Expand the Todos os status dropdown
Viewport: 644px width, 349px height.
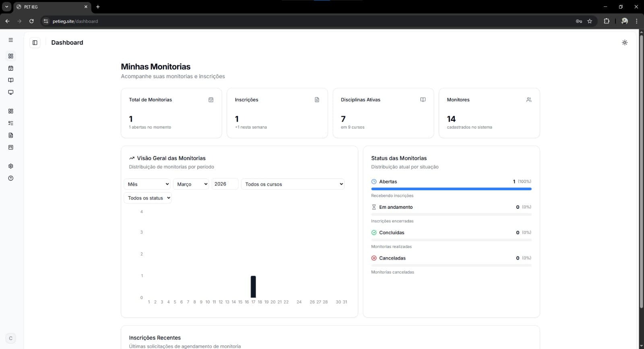(x=148, y=198)
